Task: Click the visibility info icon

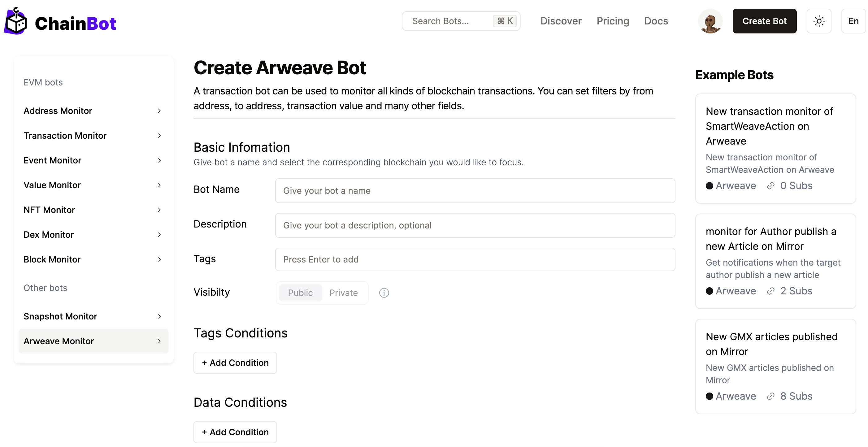Action: click(x=384, y=293)
